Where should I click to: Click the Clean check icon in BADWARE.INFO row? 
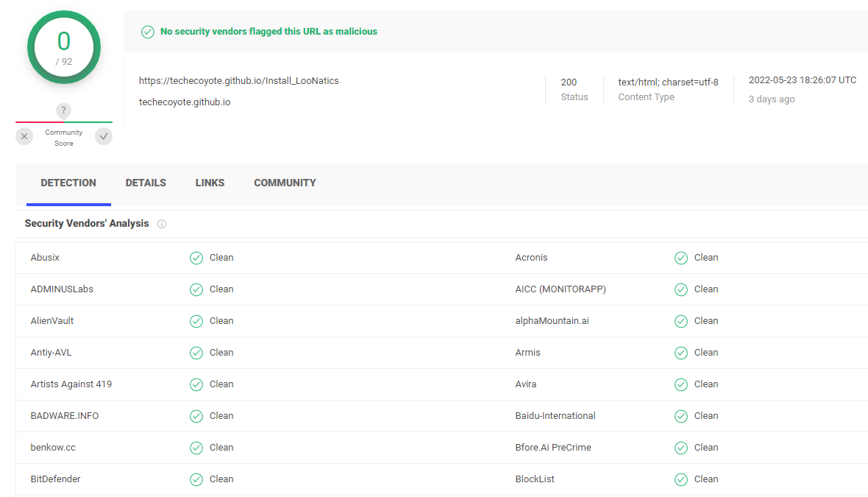(196, 416)
